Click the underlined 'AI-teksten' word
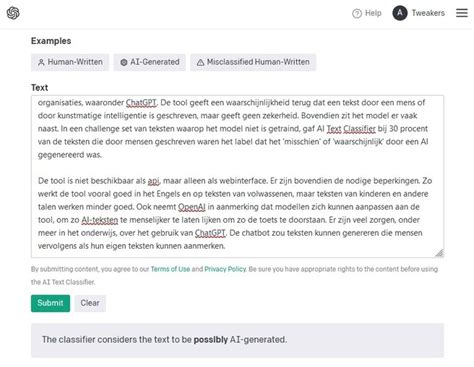 [x=100, y=220]
